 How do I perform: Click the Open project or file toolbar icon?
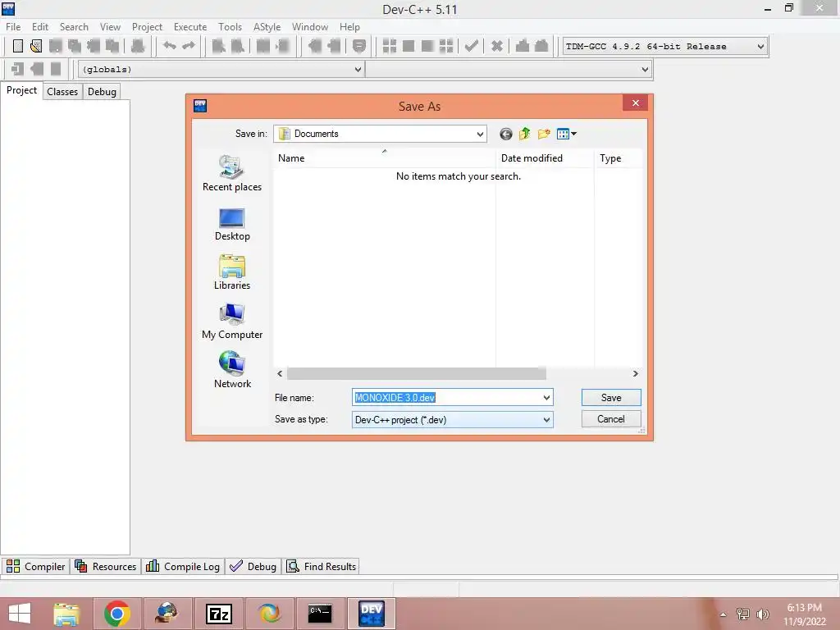pyautogui.click(x=36, y=46)
